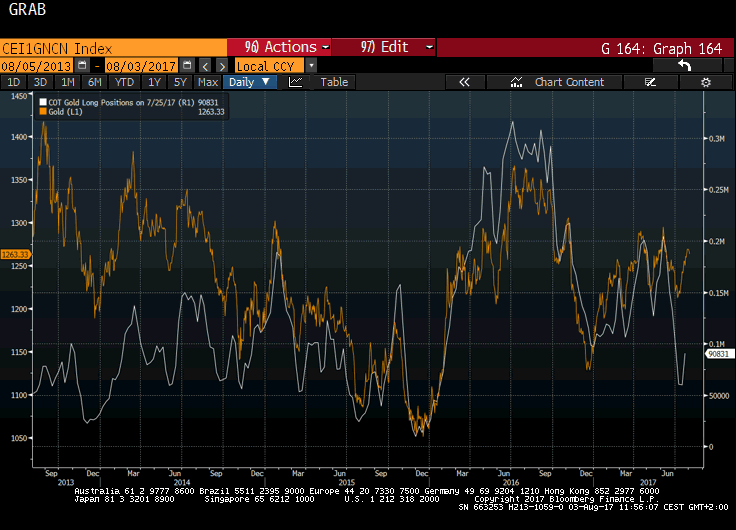Click white COT Gold Long Positions swatch
Viewport: 736px width, 530px height.
(43, 102)
